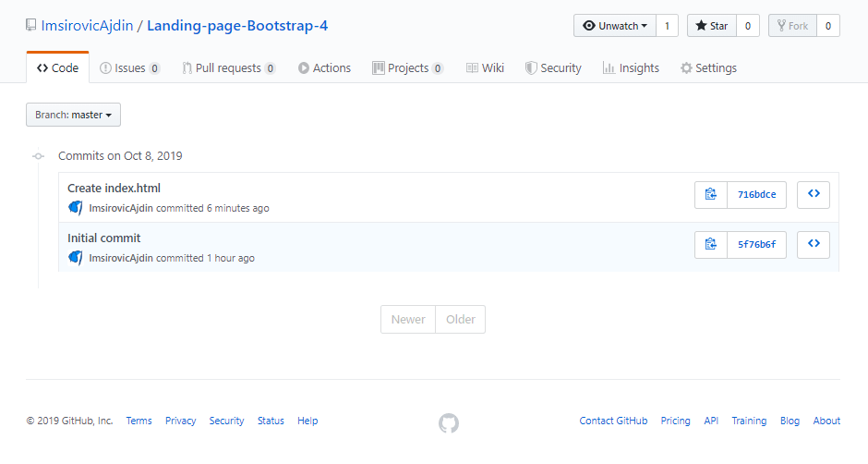This screenshot has width=868, height=464.
Task: Open Blog footer link
Action: click(790, 421)
